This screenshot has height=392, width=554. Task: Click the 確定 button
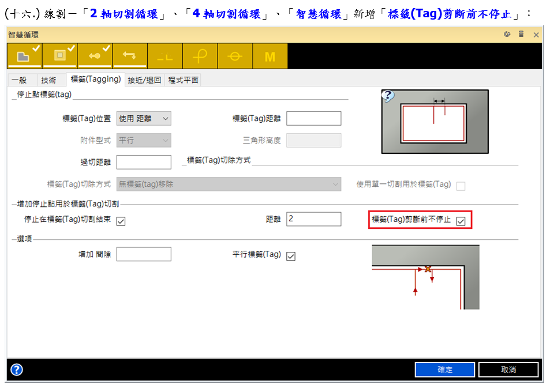click(x=444, y=370)
